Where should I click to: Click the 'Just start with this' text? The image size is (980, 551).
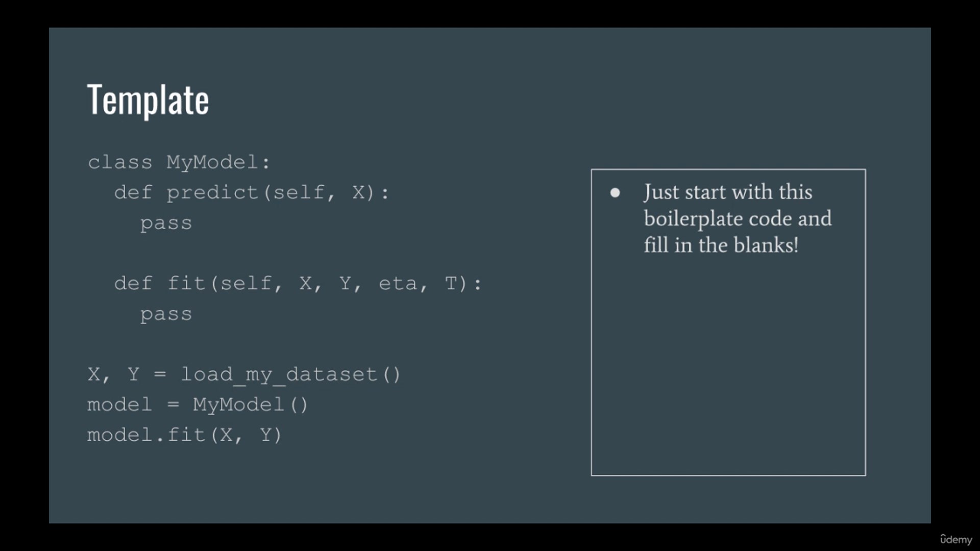pyautogui.click(x=728, y=192)
